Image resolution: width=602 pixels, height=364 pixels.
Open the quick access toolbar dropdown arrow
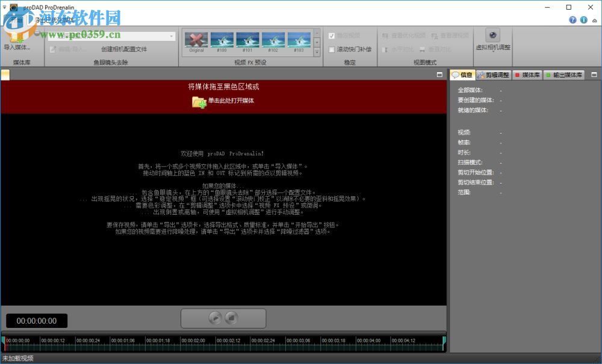4,7
